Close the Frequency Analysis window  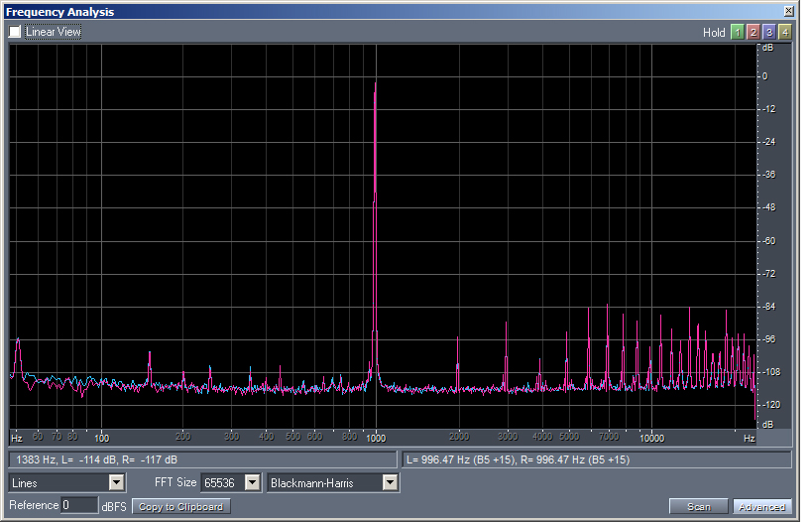(x=788, y=11)
